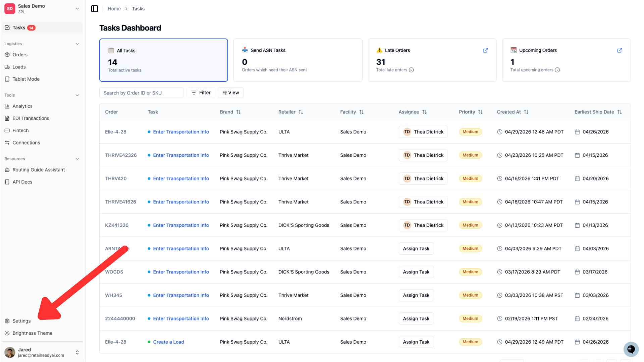Viewport: 644px width, 362px height.
Task: Open the chat support bubble icon
Action: 631,349
